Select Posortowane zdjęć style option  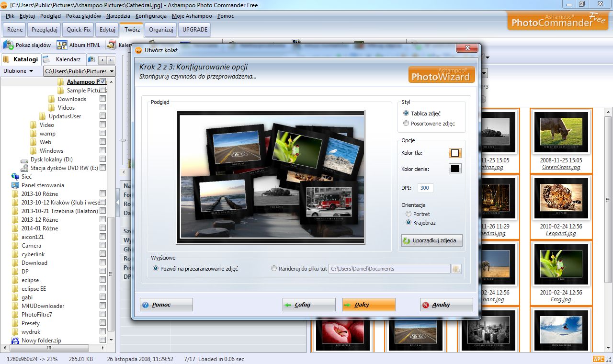point(429,124)
